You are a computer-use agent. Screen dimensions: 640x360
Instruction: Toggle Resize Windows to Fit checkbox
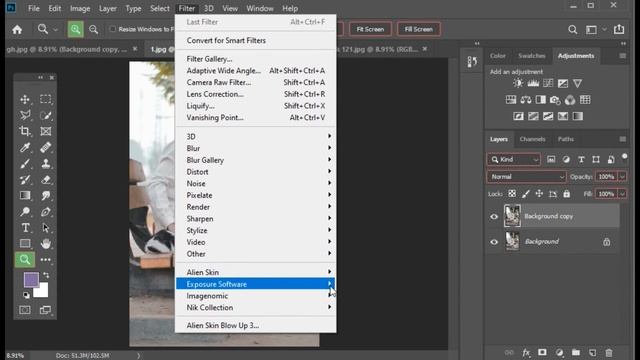tap(113, 29)
